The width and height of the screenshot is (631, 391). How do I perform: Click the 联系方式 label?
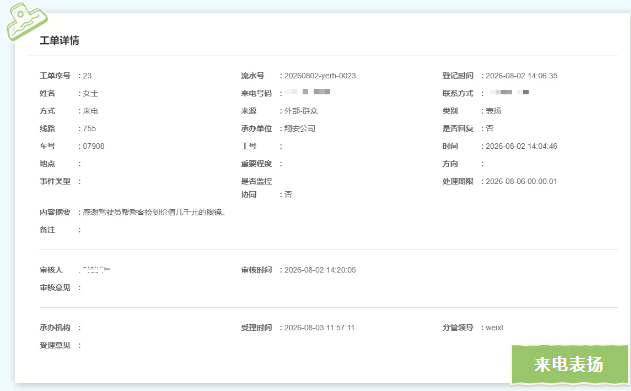tap(458, 93)
